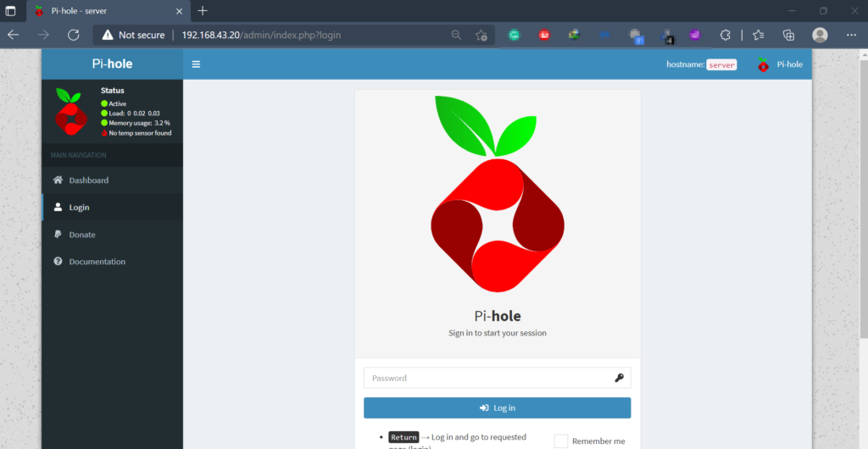Open the browser Settings and more menu
Screen dimensions: 868x449
851,35
